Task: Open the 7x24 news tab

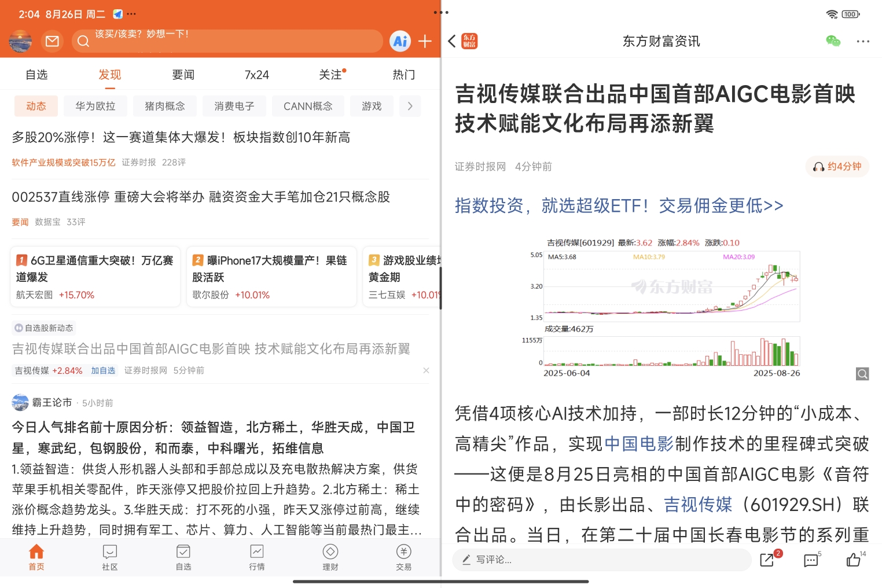Action: point(257,75)
